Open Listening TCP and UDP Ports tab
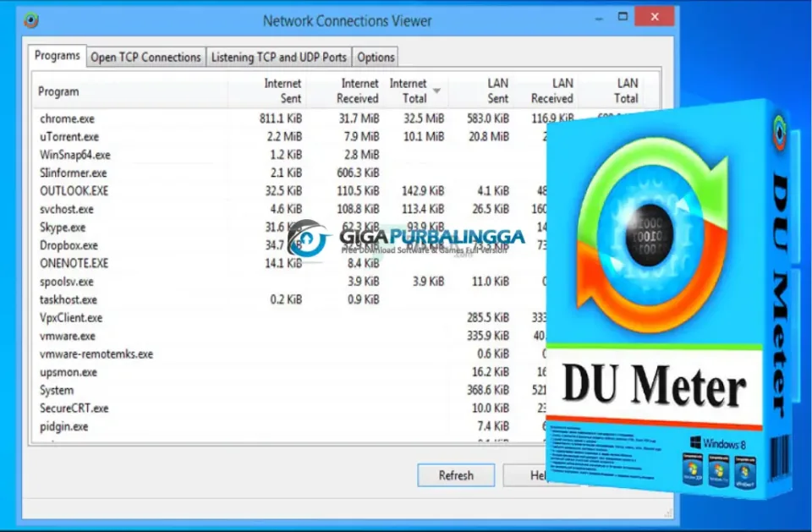 [x=278, y=58]
